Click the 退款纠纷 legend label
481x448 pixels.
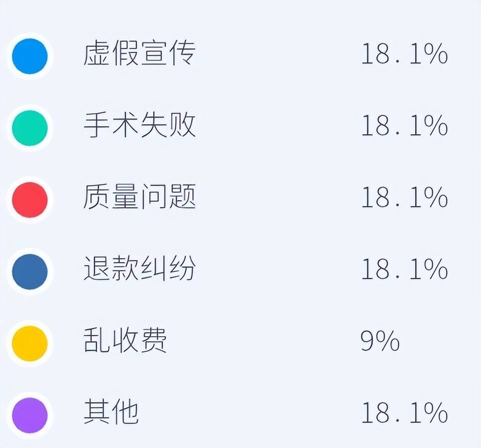click(139, 269)
